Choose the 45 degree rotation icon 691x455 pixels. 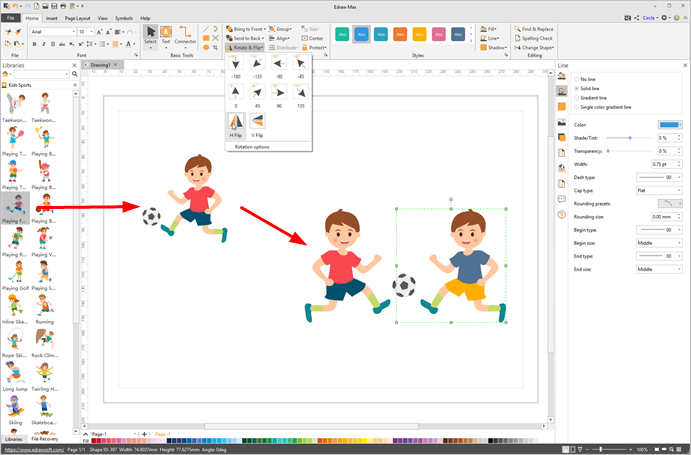point(257,92)
